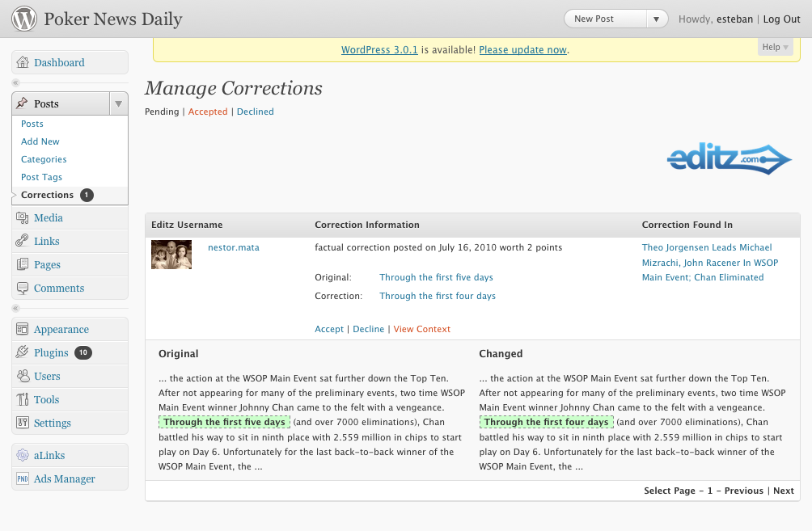Open the Settings icon in sidebar
The height and width of the screenshot is (531, 812).
pos(23,423)
